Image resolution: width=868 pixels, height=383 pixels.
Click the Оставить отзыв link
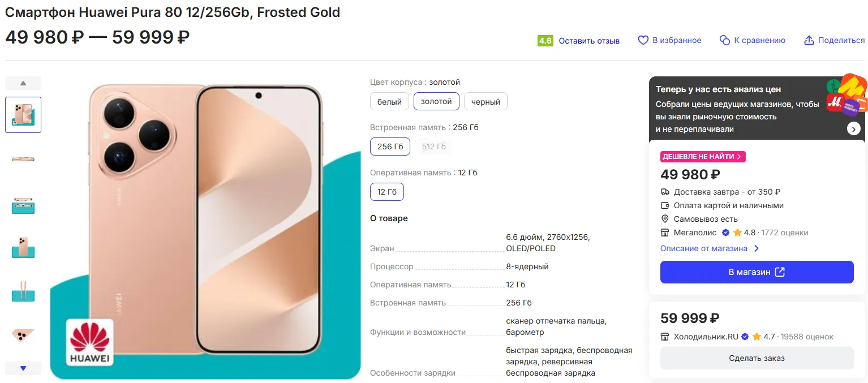(589, 41)
